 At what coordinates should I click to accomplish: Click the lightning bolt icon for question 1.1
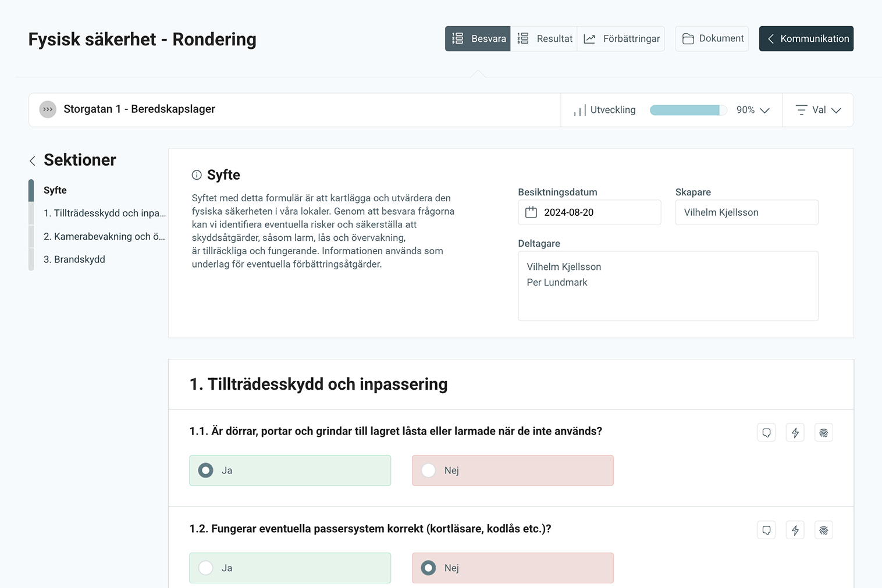795,433
